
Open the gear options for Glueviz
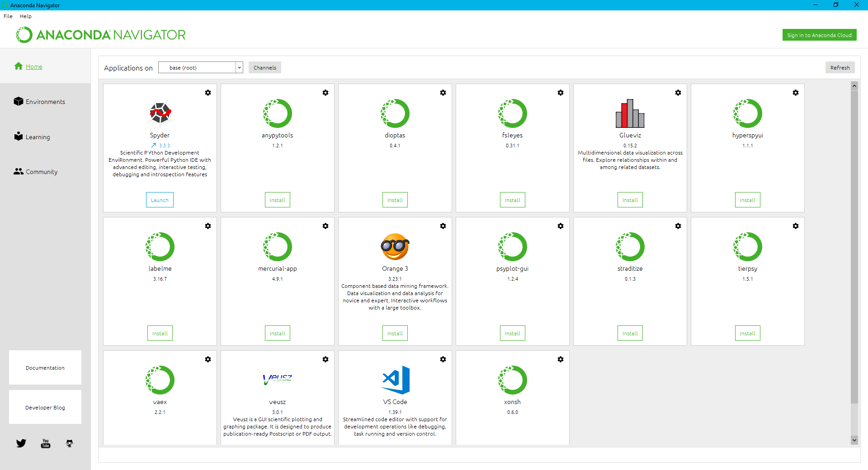[x=678, y=93]
